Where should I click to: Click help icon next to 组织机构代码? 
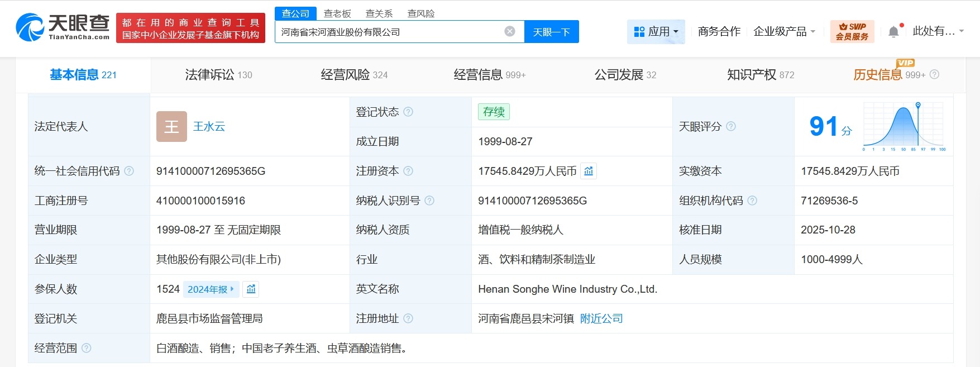click(752, 200)
